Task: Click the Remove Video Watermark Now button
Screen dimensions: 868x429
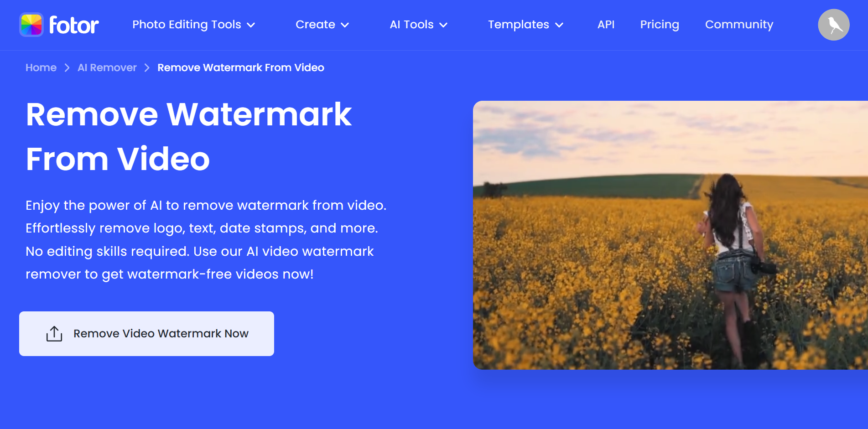Action: [146, 333]
